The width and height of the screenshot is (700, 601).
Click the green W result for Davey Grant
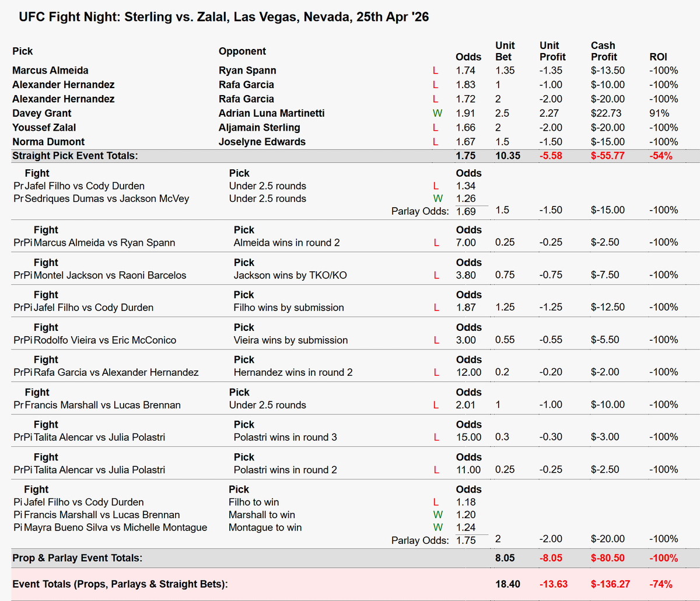tap(437, 113)
